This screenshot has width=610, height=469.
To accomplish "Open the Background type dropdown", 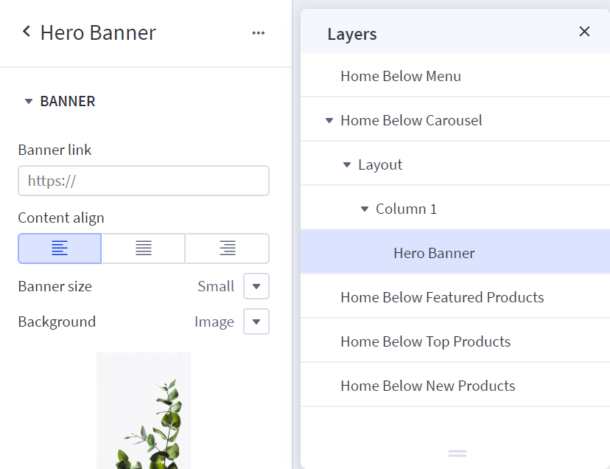I will (257, 322).
